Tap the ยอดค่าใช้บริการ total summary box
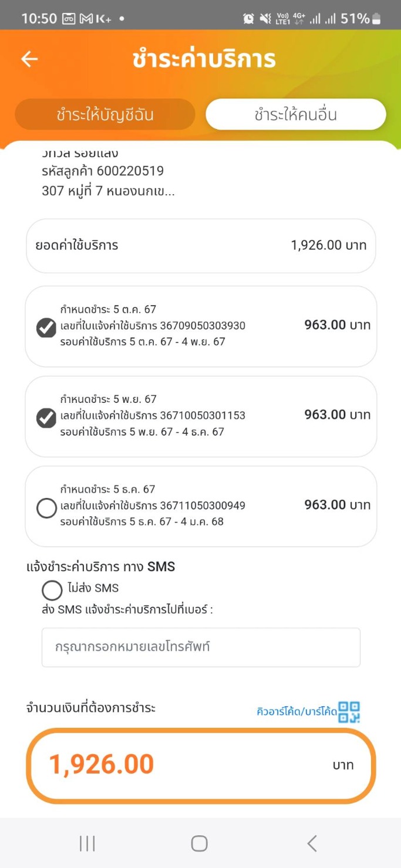This screenshot has width=401, height=868. click(200, 245)
